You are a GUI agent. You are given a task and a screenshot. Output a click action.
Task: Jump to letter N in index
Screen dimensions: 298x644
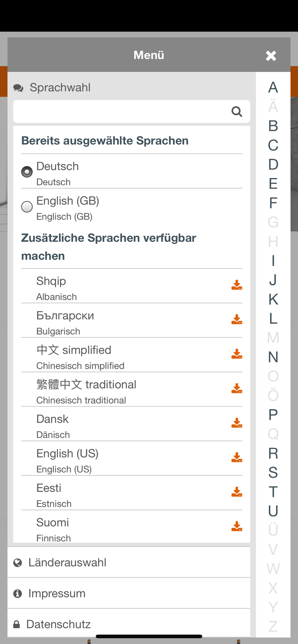(x=273, y=357)
